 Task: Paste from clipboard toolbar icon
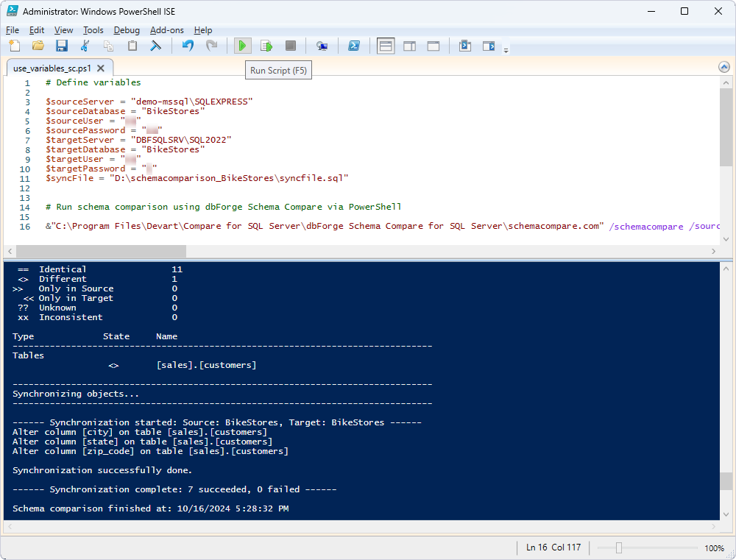132,46
